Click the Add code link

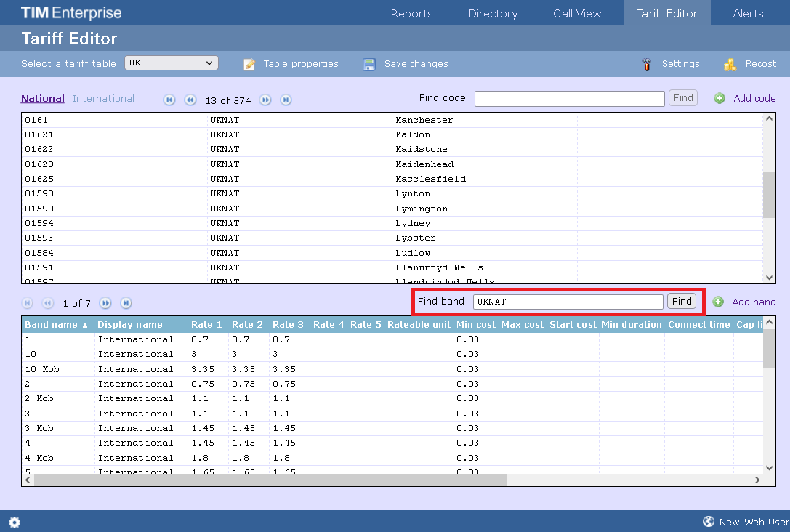tap(754, 98)
